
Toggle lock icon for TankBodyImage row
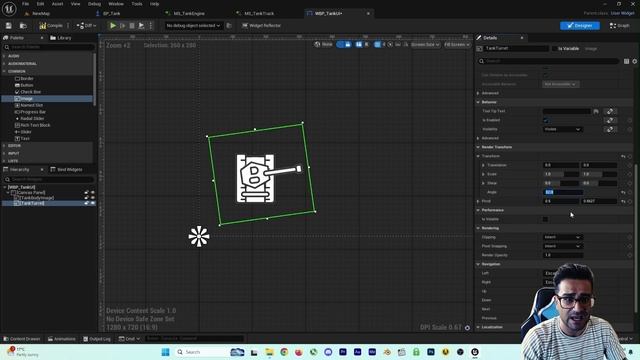click(x=87, y=198)
